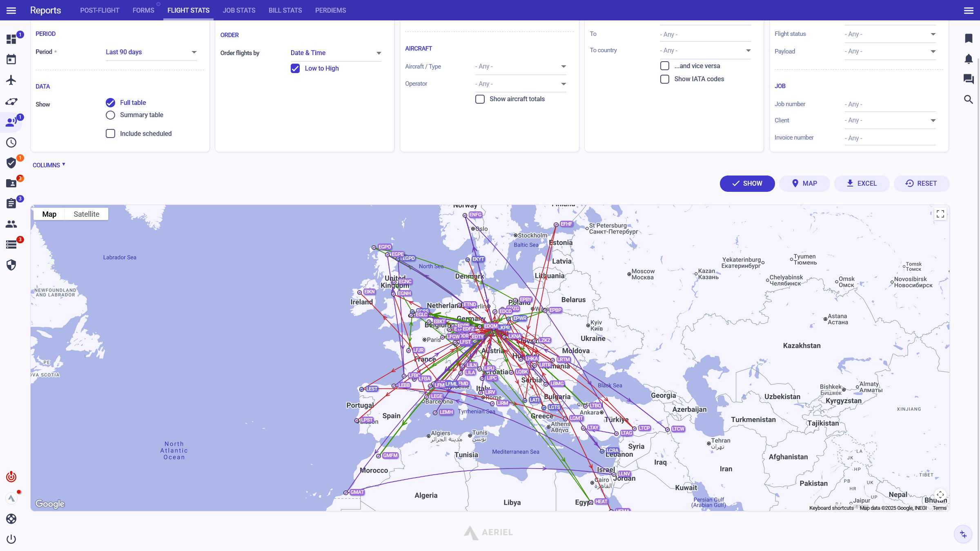
Task: Click the bookmark icon on right
Action: [x=969, y=38]
